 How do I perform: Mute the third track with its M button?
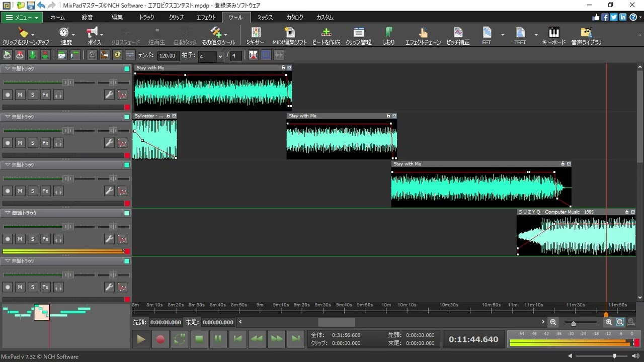[x=20, y=191]
